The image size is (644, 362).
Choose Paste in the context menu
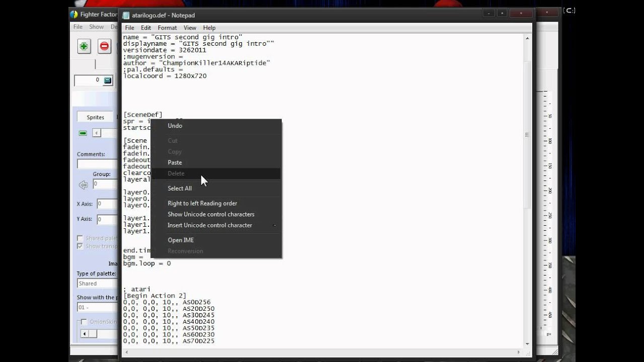tap(216, 162)
